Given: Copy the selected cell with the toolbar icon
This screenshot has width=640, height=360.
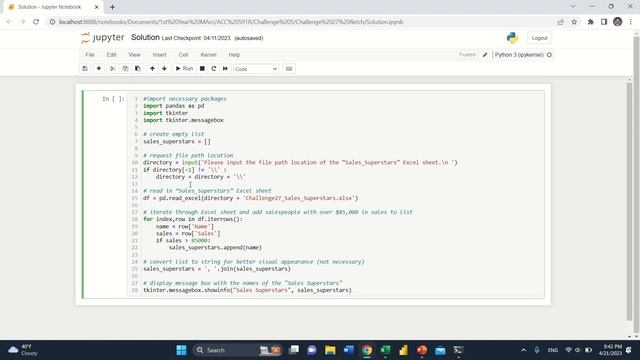Looking at the screenshot, I should [125, 69].
